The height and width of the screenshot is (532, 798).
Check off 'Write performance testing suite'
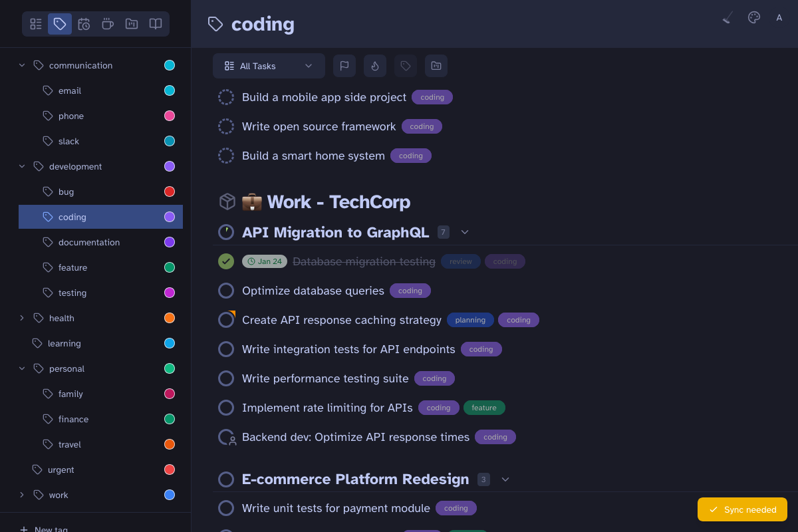pos(226,378)
